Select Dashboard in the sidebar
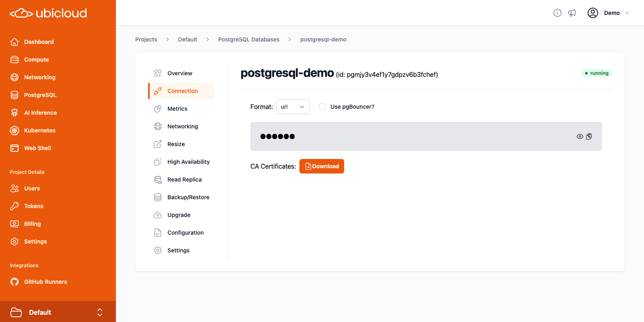Viewport: 644px width, 322px height. click(39, 42)
